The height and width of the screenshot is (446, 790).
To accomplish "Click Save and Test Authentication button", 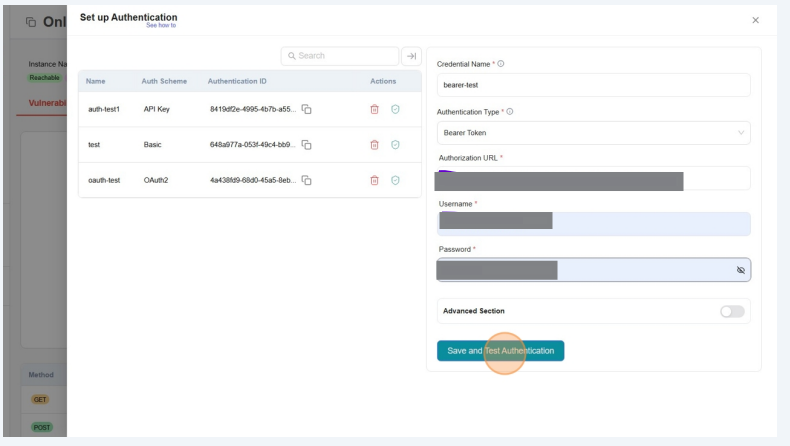I will coord(500,351).
